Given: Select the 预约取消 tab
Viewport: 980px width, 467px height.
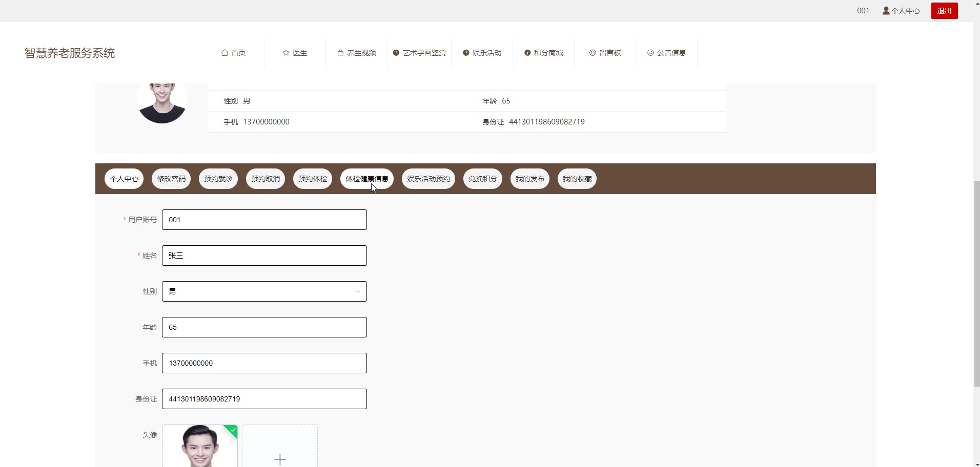Looking at the screenshot, I should click(266, 179).
